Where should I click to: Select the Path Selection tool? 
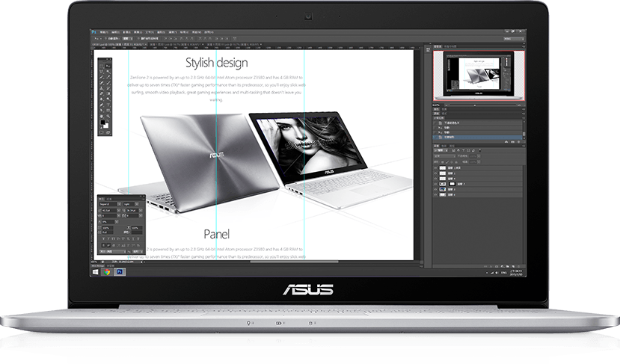[x=101, y=111]
